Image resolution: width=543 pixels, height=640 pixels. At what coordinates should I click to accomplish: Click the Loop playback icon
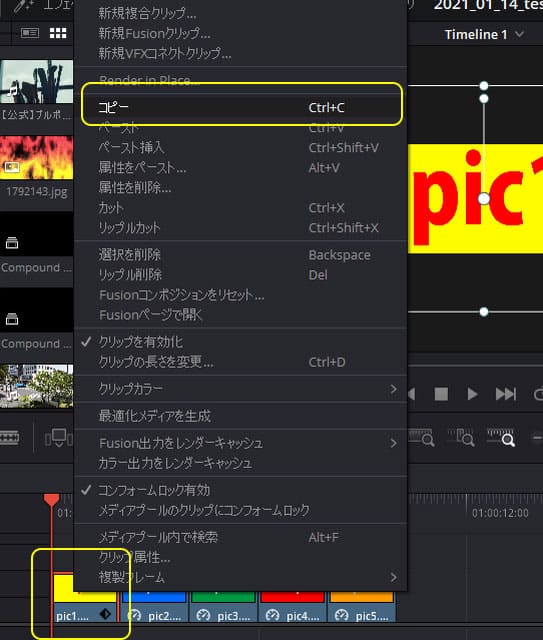point(539,394)
